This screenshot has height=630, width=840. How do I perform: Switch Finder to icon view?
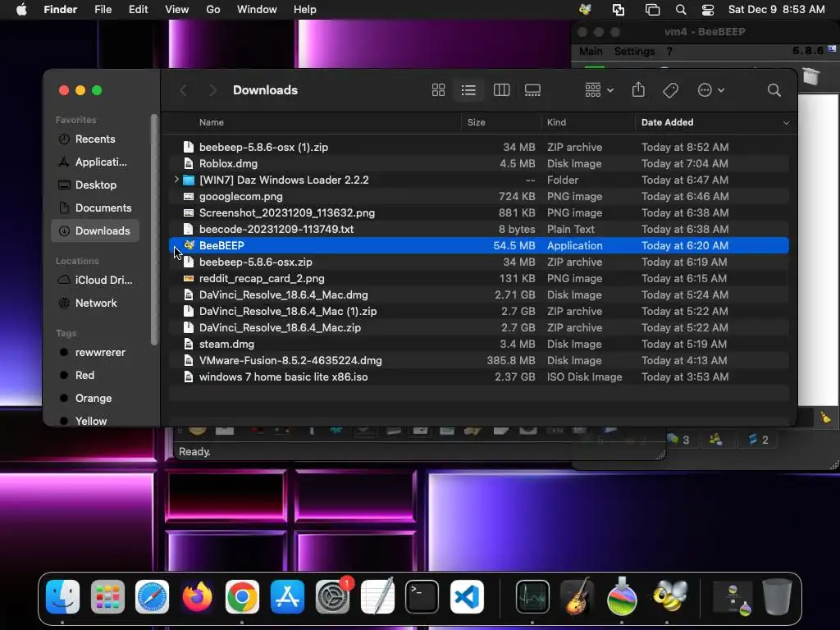click(x=438, y=90)
